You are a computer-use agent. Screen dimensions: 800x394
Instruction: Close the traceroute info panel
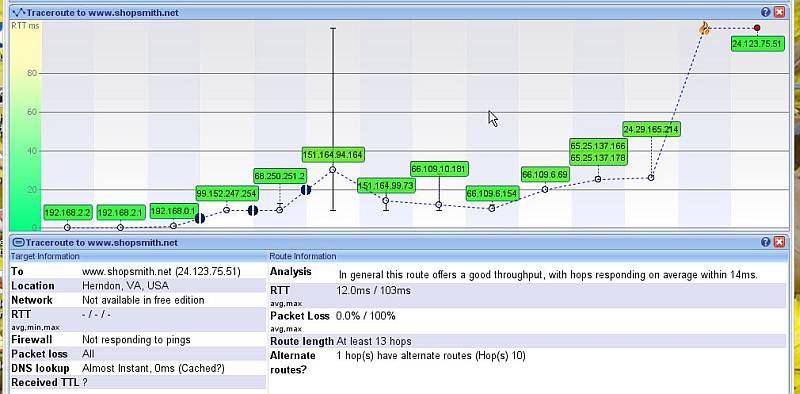tap(779, 242)
